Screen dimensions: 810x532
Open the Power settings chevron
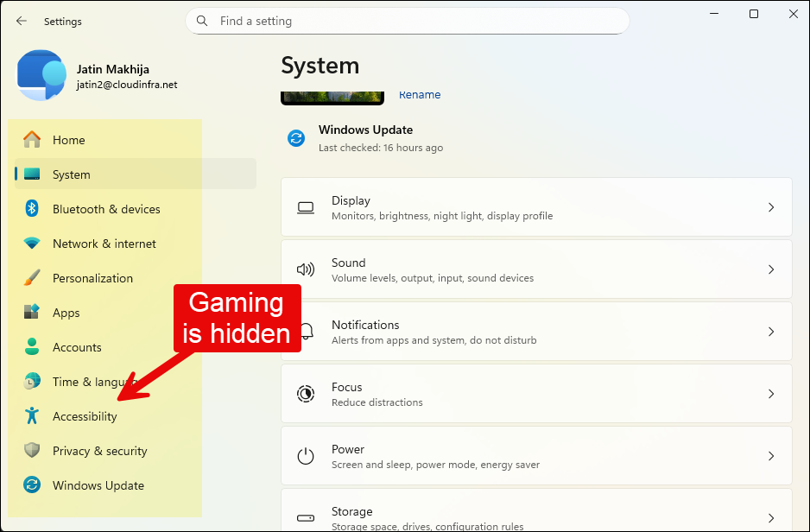click(771, 456)
